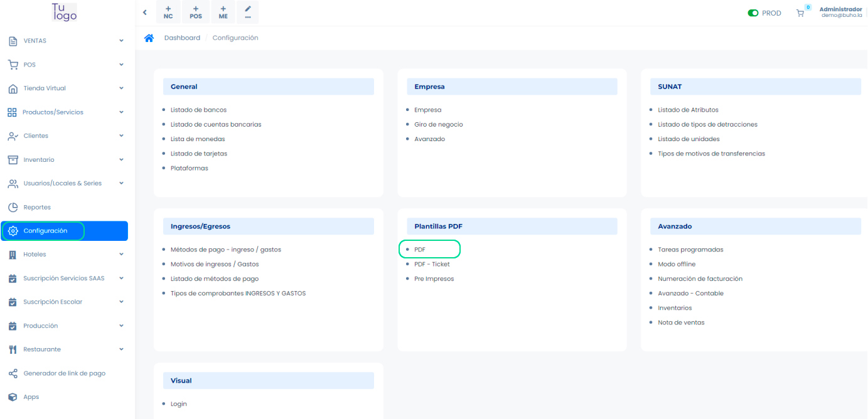
Task: Click the Apps cube icon in sidebar
Action: (x=13, y=397)
